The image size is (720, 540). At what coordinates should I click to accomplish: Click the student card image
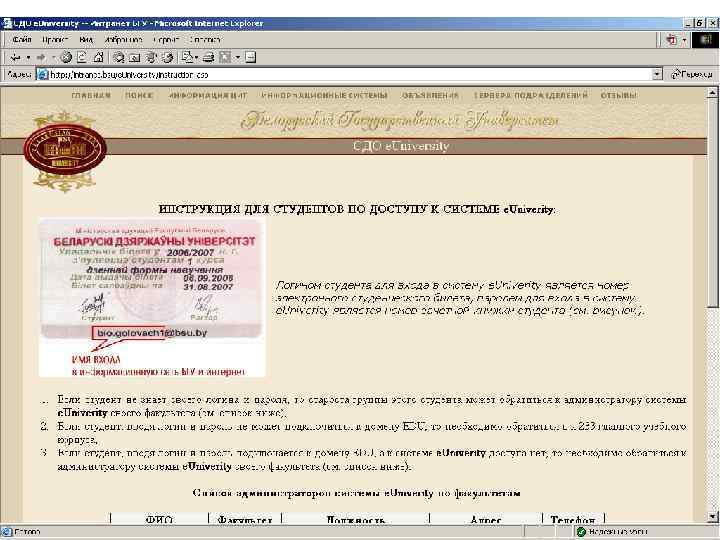click(152, 298)
